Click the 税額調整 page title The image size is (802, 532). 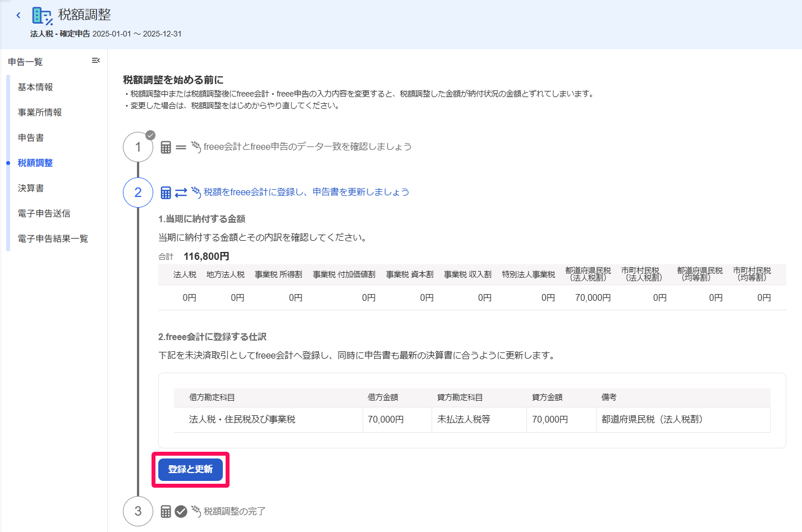tap(85, 15)
